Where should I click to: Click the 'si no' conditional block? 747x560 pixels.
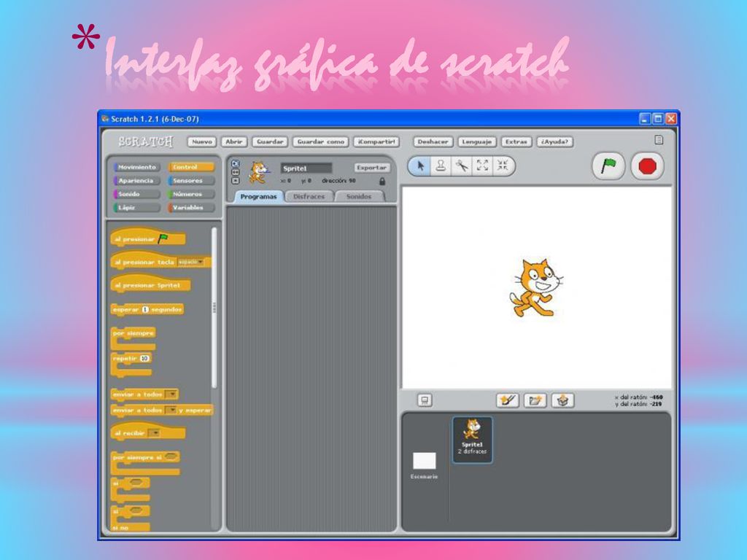(x=130, y=518)
